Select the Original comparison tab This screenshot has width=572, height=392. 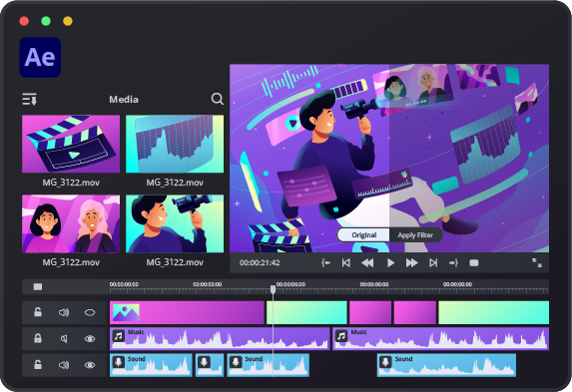click(x=363, y=235)
